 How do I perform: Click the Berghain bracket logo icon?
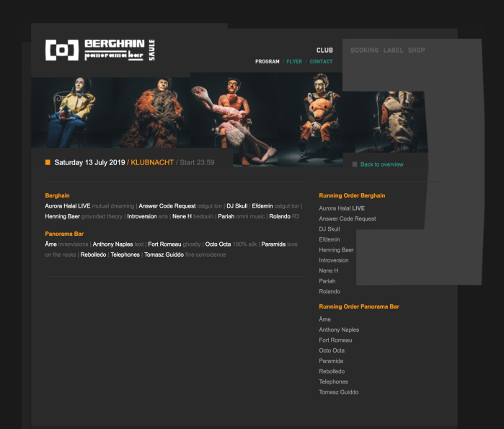coord(62,50)
